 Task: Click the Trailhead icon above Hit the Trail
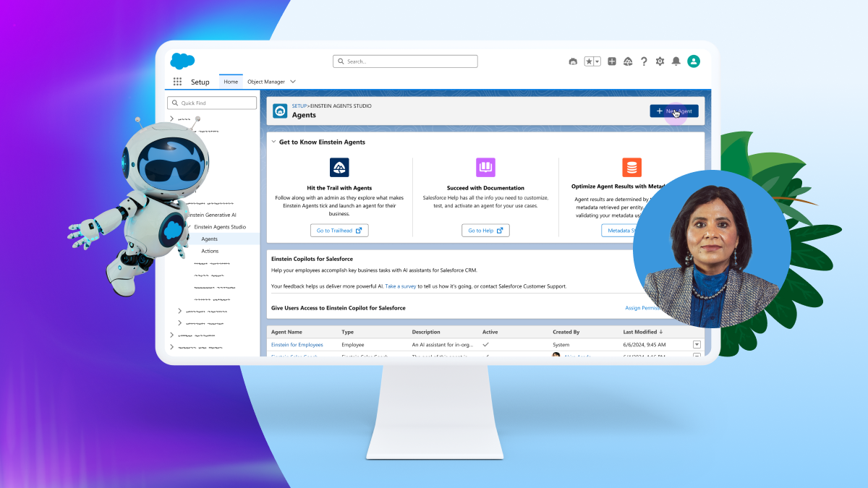(x=339, y=167)
